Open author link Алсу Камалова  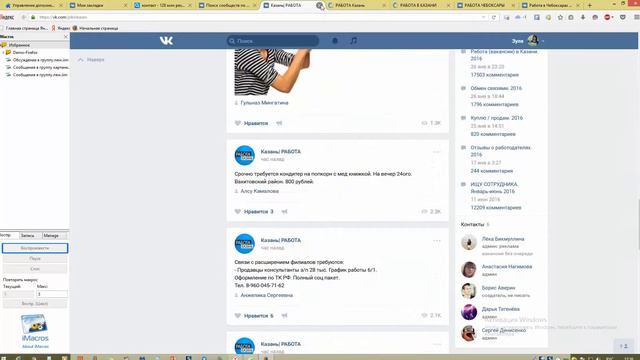260,191
